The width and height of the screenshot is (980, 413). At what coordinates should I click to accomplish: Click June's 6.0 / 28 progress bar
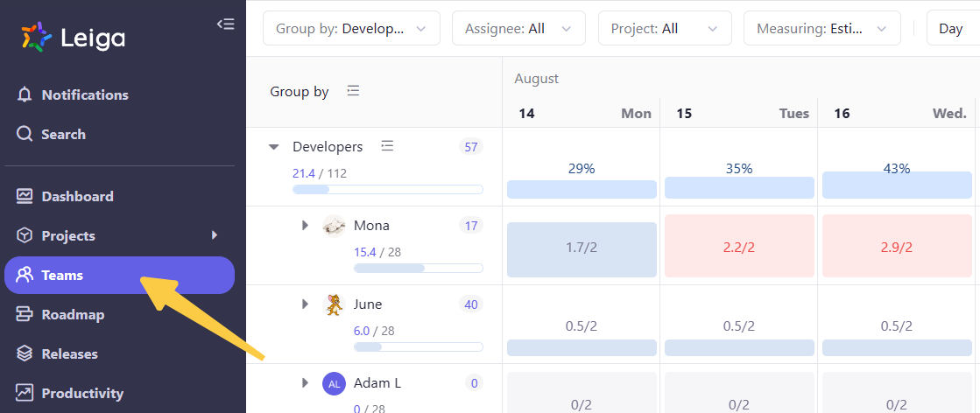418,346
